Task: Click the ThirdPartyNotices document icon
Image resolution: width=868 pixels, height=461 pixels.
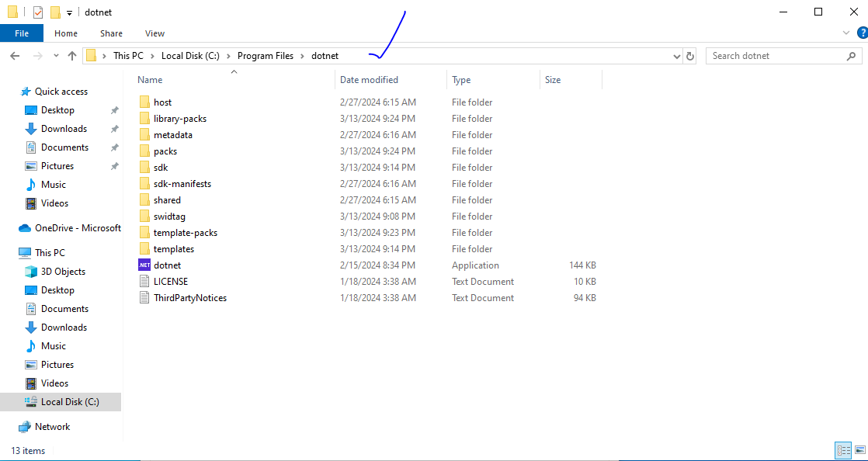Action: pos(144,298)
